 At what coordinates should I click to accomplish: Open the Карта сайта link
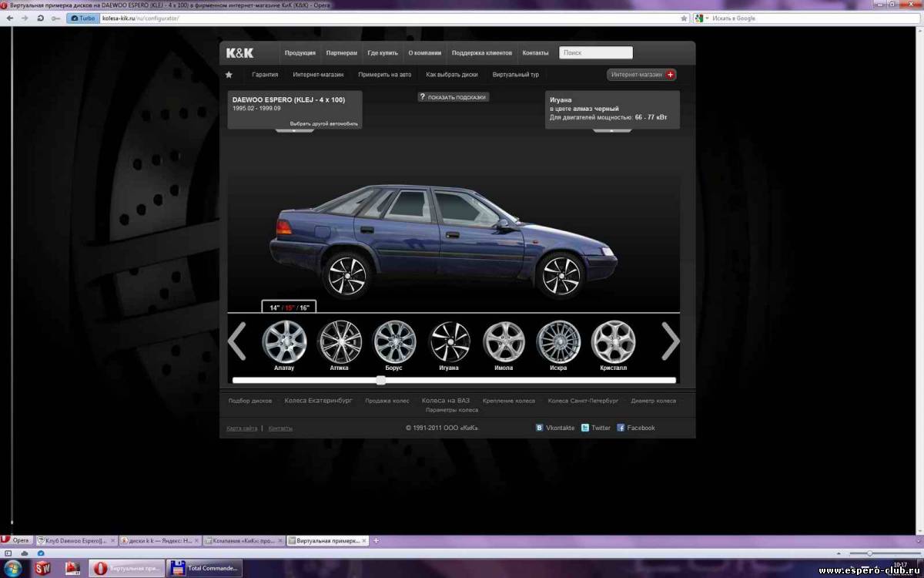click(242, 428)
